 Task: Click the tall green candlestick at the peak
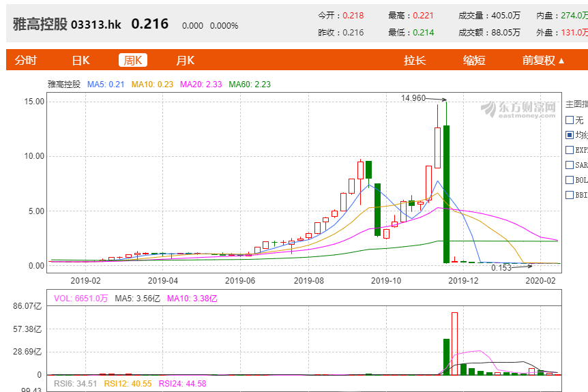(x=446, y=194)
